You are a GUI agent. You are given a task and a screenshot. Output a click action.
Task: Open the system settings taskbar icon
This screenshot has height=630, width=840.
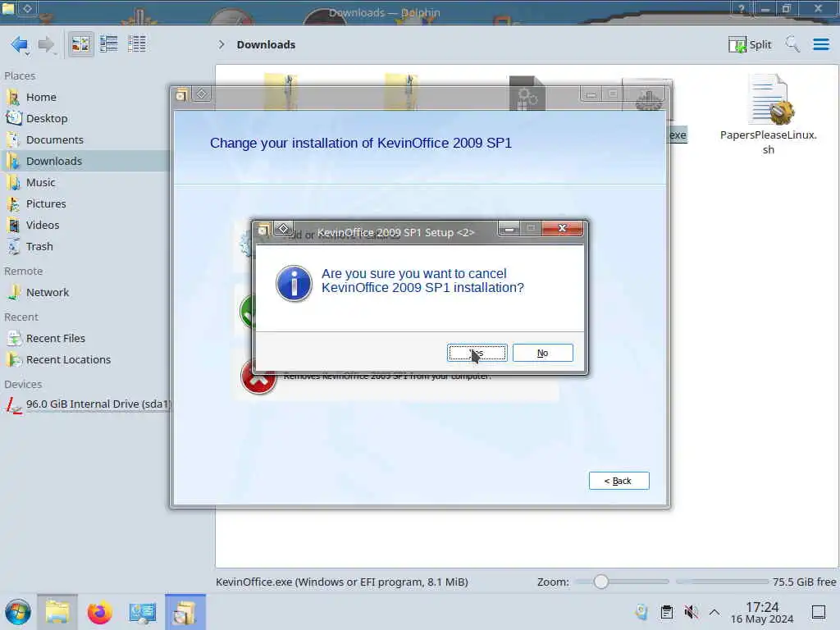pos(142,612)
